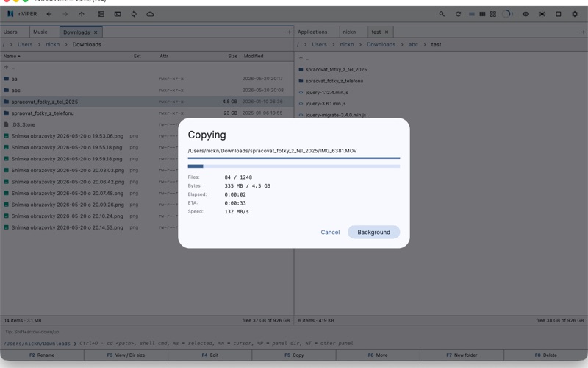Switch to the Applications tab
Viewport: 588px width, 368px height.
(x=312, y=32)
